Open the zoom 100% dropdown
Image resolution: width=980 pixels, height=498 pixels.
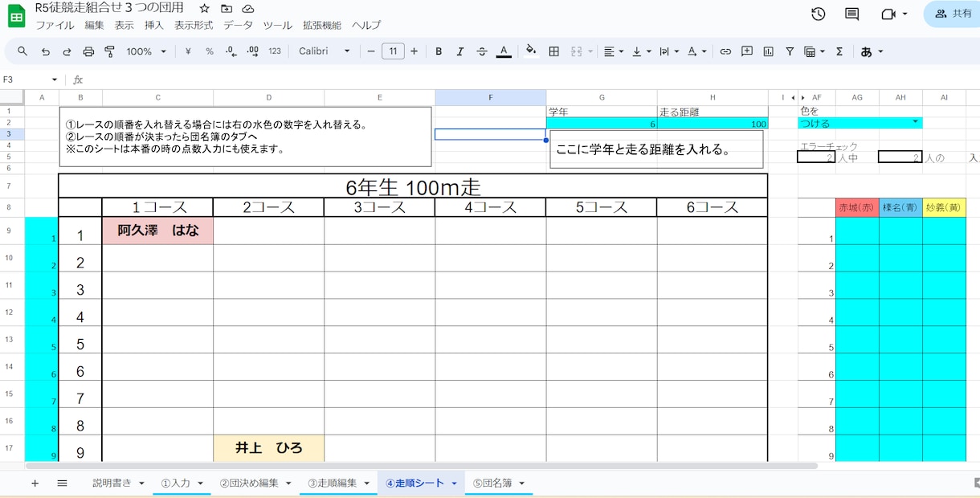pos(146,51)
